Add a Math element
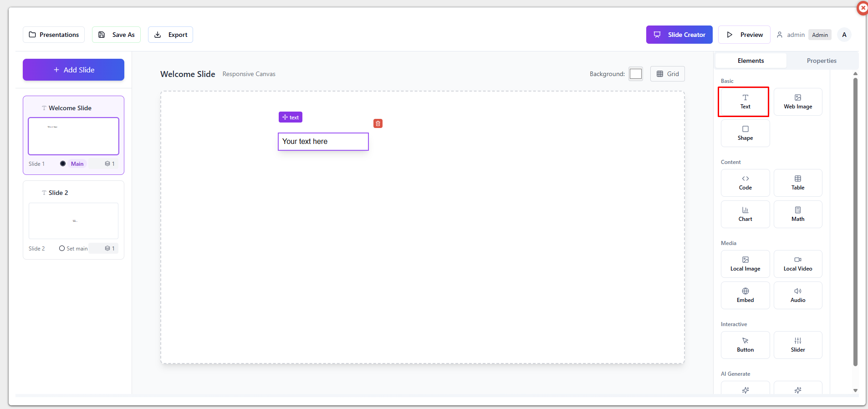Image resolution: width=868 pixels, height=409 pixels. click(797, 214)
